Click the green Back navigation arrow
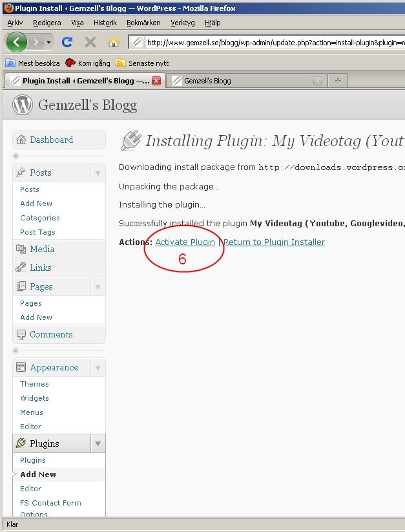405x532 pixels. (x=17, y=42)
